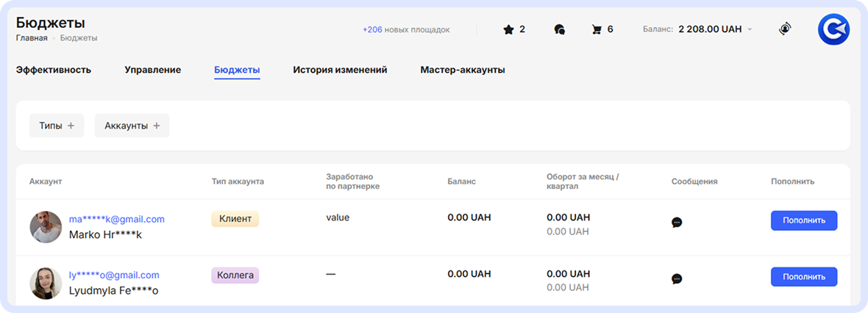This screenshot has height=313, width=868.
Task: Open messages icon for Lyudmyla Fe****o
Action: pos(677,278)
